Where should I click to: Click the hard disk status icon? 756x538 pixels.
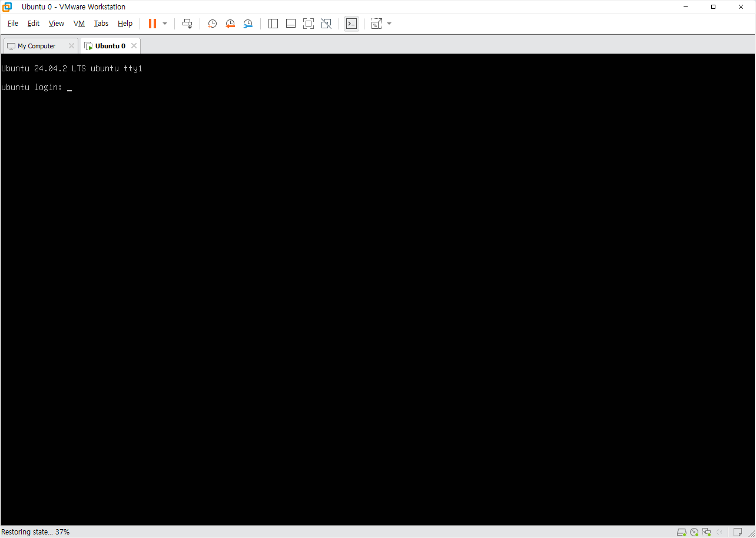pyautogui.click(x=682, y=533)
